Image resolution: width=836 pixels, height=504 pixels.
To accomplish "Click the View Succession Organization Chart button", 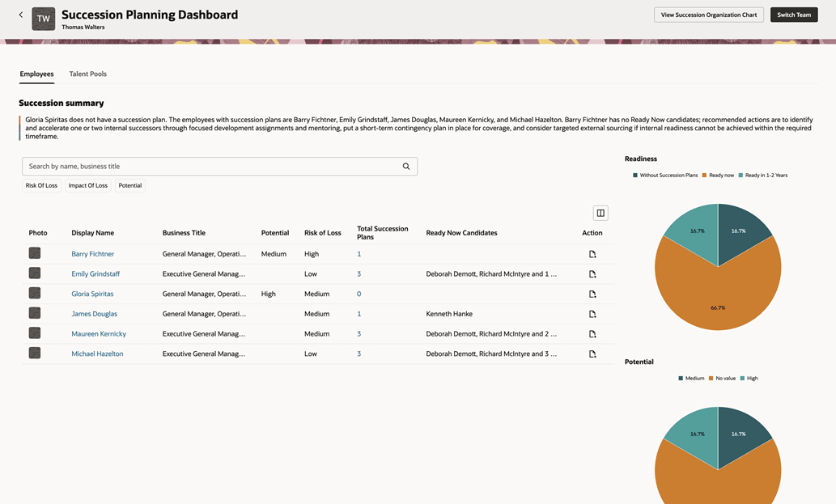I will 708,14.
